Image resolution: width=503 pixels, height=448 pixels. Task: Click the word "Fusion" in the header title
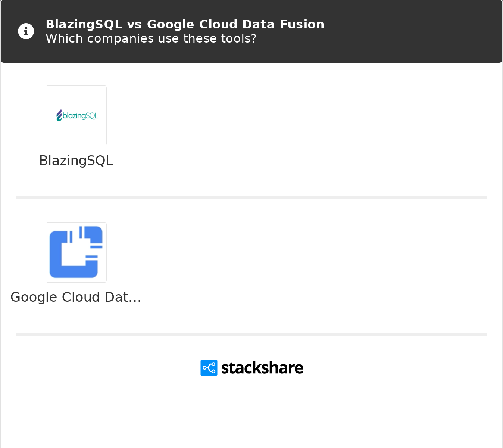coord(302,24)
